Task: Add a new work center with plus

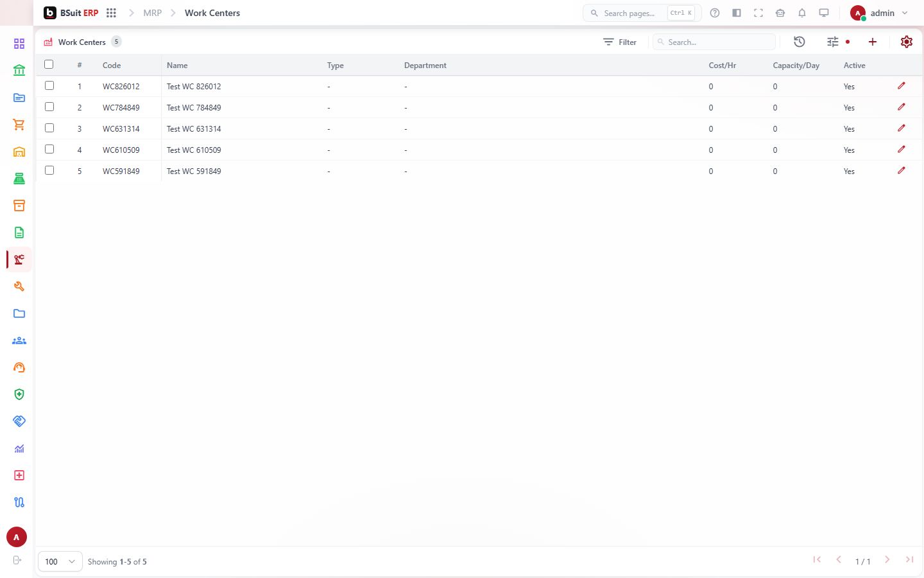Action: tap(873, 42)
